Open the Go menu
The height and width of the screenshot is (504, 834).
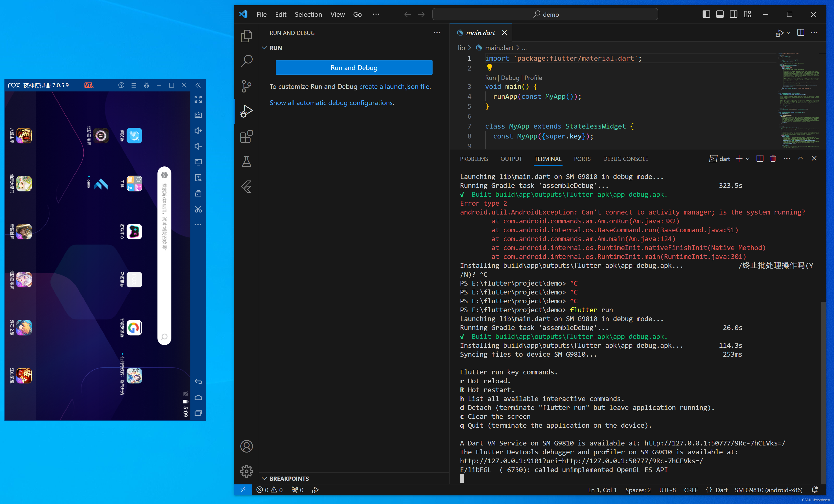point(358,14)
